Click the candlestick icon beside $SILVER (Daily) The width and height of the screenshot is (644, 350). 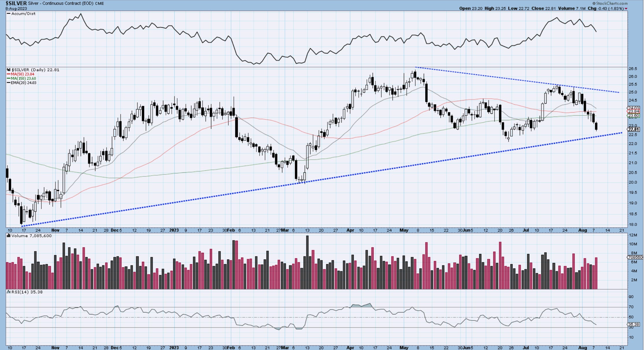pos(9,70)
